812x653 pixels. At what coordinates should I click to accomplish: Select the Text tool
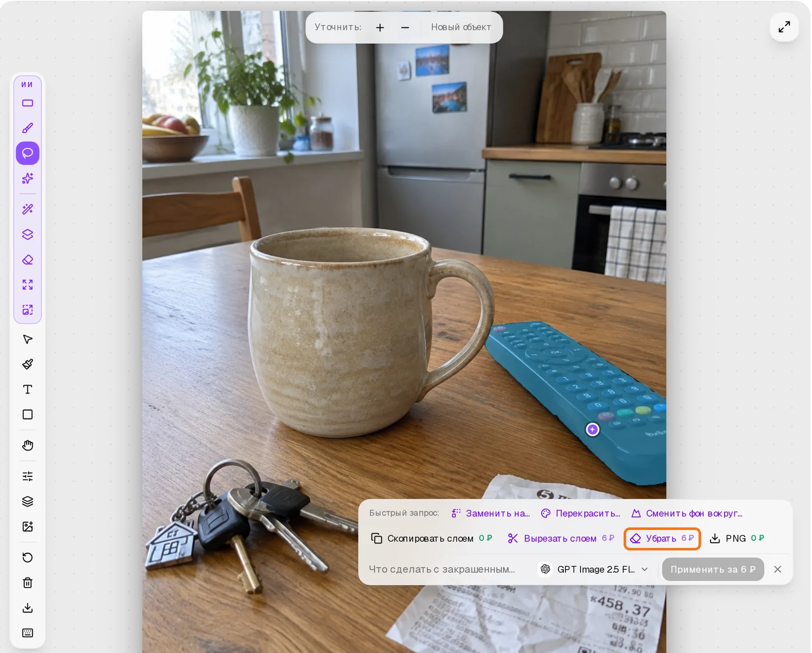[27, 389]
